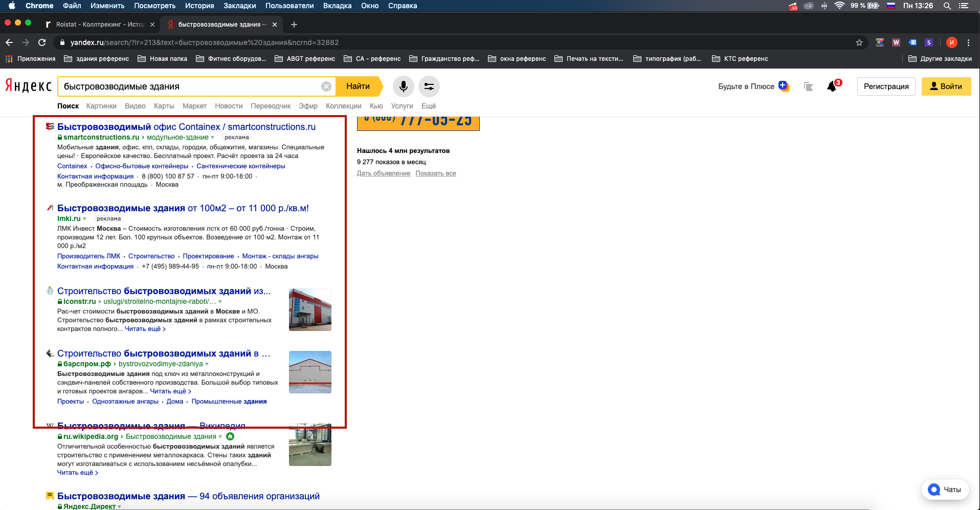Close the быстровозводимые здания tab

[275, 25]
